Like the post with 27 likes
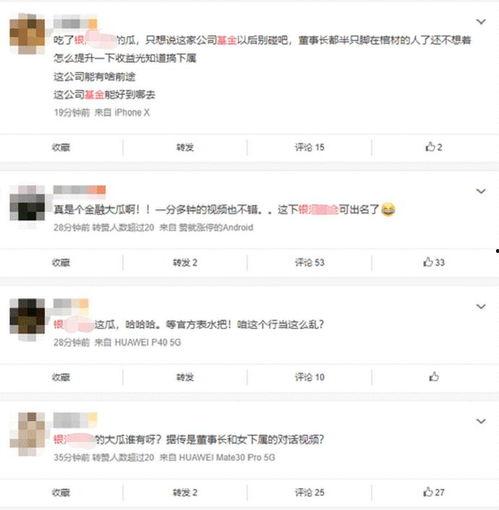This screenshot has height=510, width=499. [434, 492]
